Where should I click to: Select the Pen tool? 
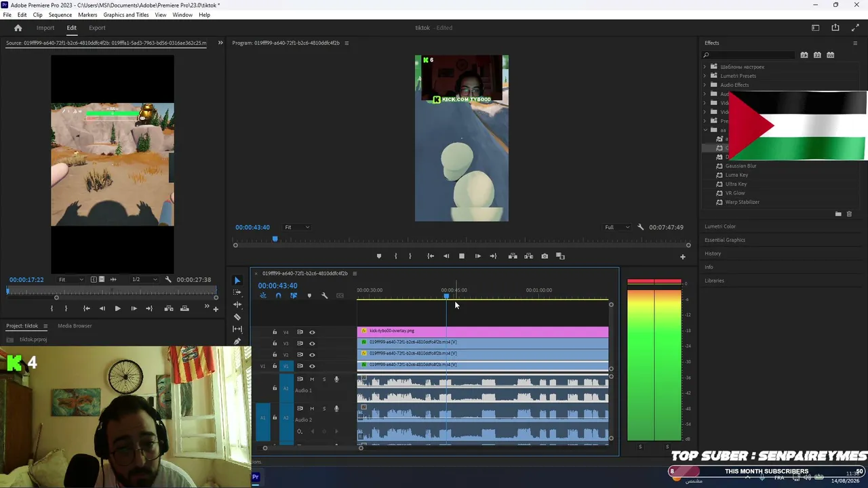[x=237, y=342]
